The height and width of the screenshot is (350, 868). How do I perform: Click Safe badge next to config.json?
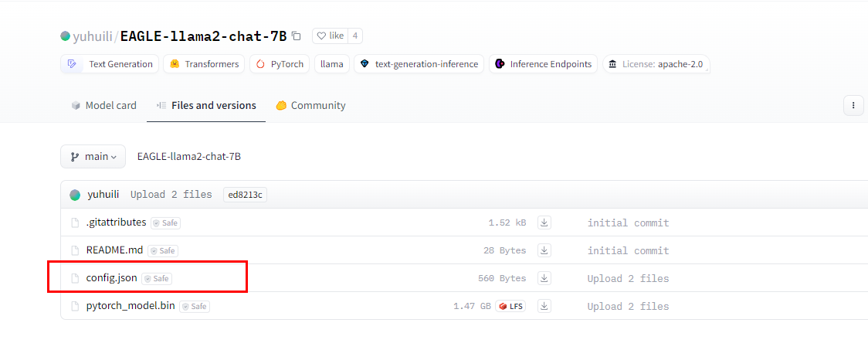pos(157,279)
